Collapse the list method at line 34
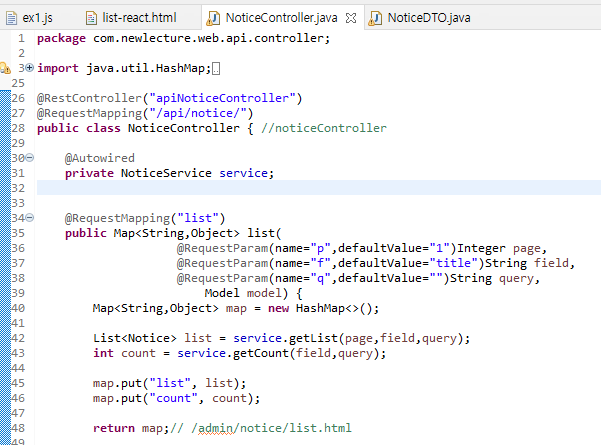 [x=30, y=218]
